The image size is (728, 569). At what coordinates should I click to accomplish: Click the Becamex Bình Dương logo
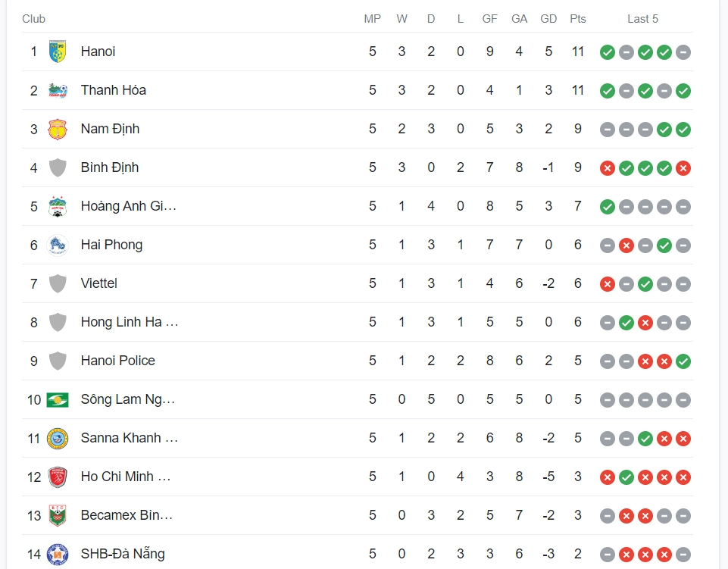[58, 515]
